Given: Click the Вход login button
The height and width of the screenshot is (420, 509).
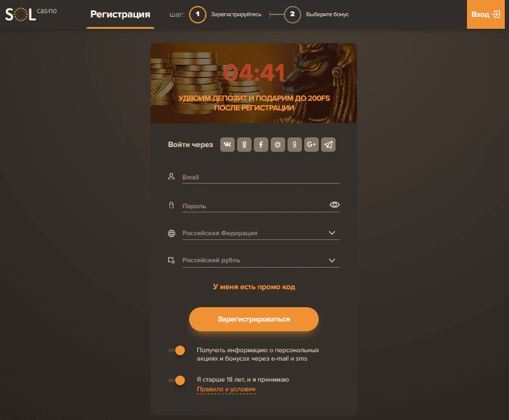Looking at the screenshot, I should point(486,14).
